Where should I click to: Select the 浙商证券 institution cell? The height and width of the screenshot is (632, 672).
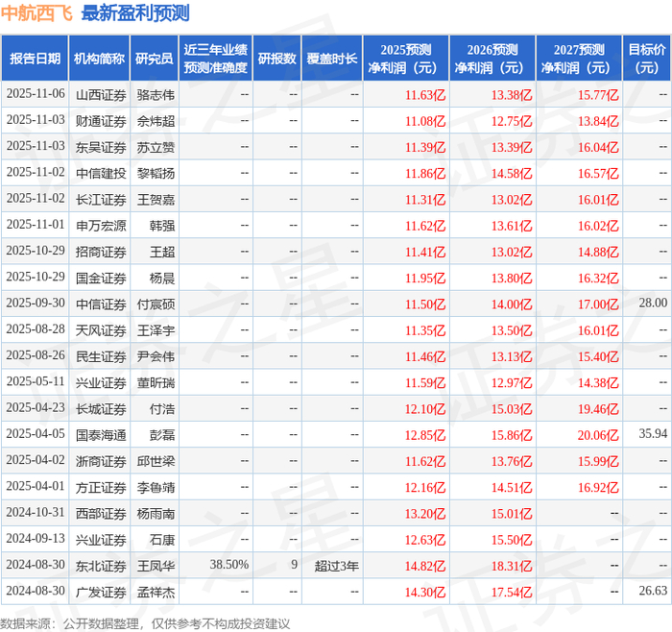[x=101, y=461]
